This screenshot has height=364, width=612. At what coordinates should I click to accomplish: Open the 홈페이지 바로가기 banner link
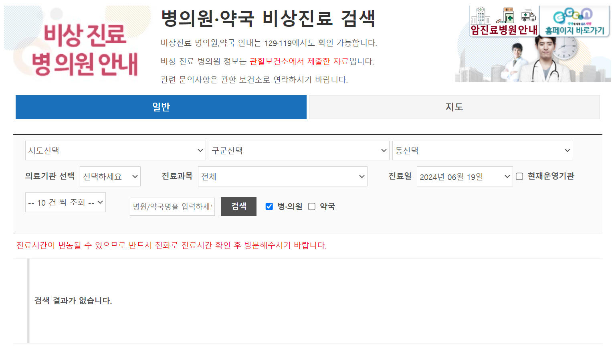(x=575, y=21)
